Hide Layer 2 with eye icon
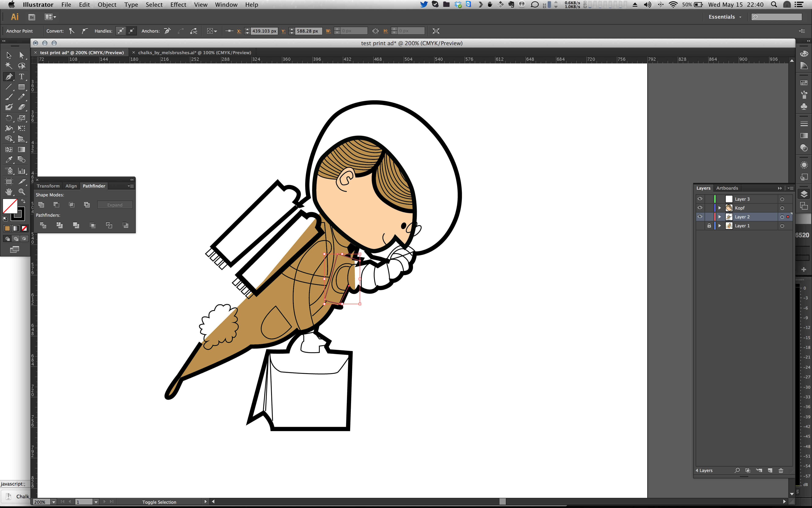 tap(700, 216)
